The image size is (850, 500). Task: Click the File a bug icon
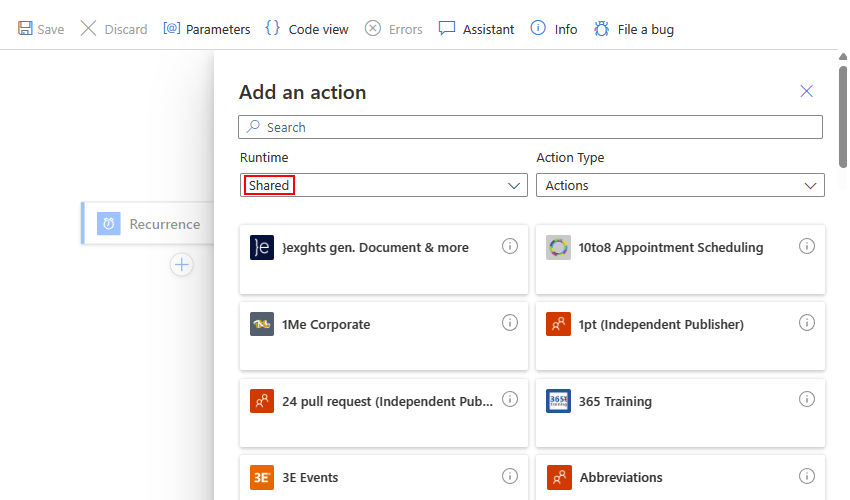601,29
